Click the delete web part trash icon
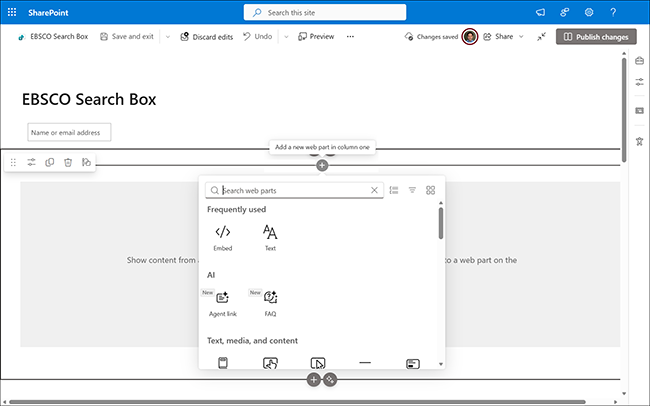This screenshot has width=650, height=406. [x=68, y=162]
